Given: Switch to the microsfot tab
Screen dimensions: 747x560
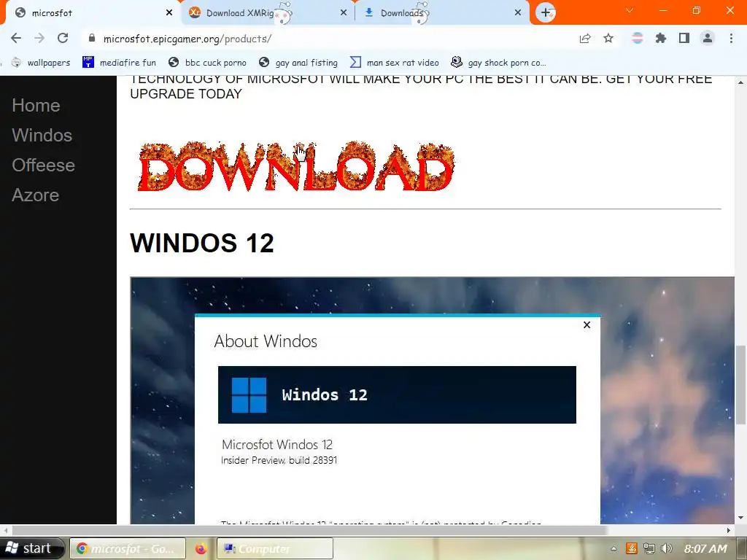Looking at the screenshot, I should pos(90,13).
